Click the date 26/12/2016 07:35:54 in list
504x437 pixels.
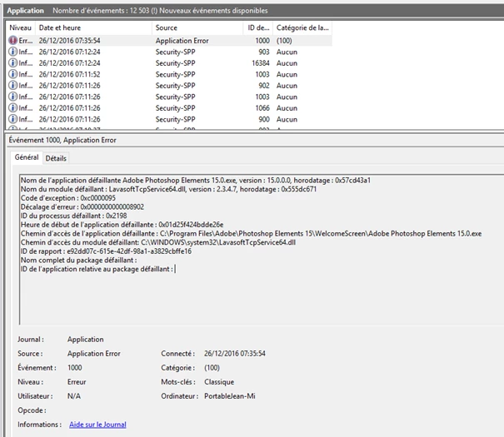(x=69, y=41)
